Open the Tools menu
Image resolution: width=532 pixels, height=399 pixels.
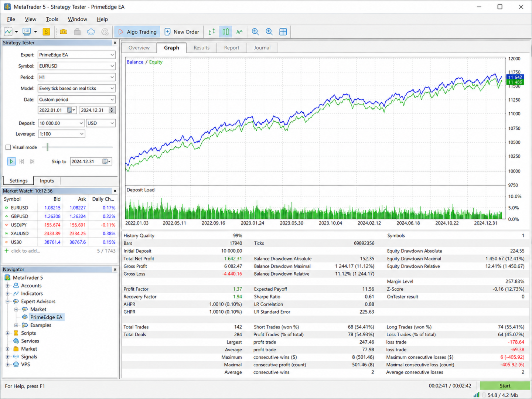pos(52,19)
